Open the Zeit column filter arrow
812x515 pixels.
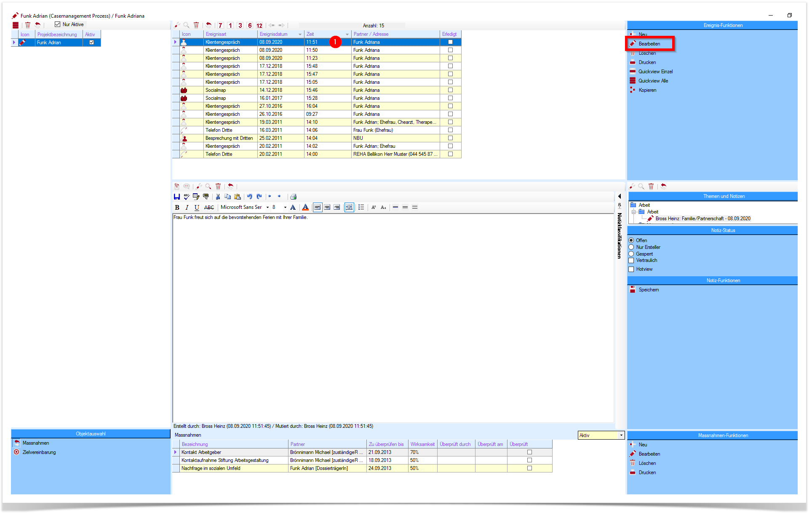click(347, 34)
